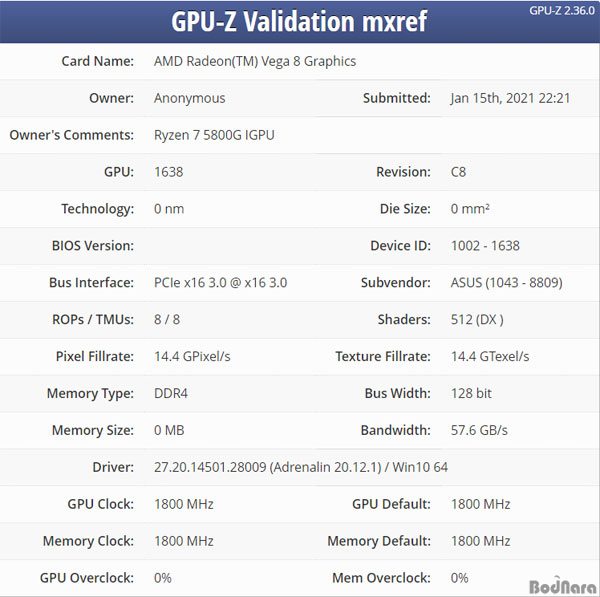Select the Shaders value 512 (DX )

coord(477,320)
